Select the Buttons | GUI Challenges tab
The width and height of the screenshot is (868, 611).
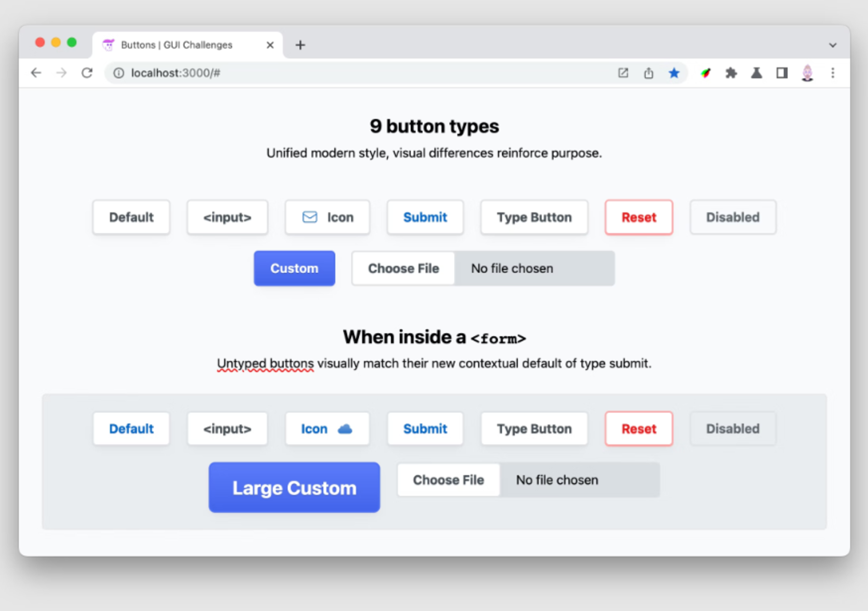point(188,45)
